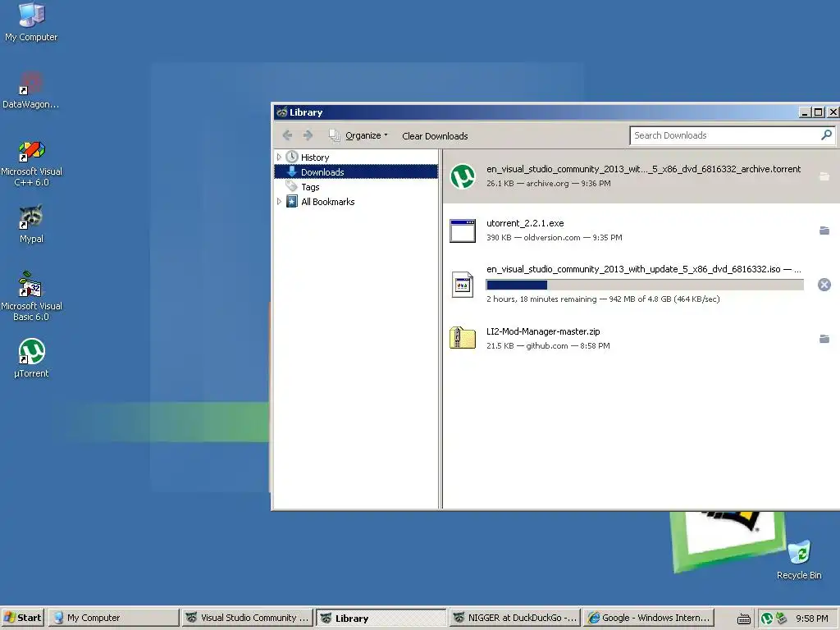Image resolution: width=840 pixels, height=630 pixels.
Task: Switch to the DuckDuckGo taskbar window
Action: click(x=514, y=618)
